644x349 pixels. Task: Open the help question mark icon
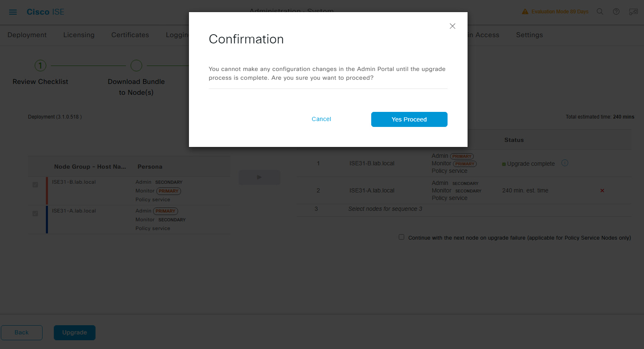tap(616, 12)
